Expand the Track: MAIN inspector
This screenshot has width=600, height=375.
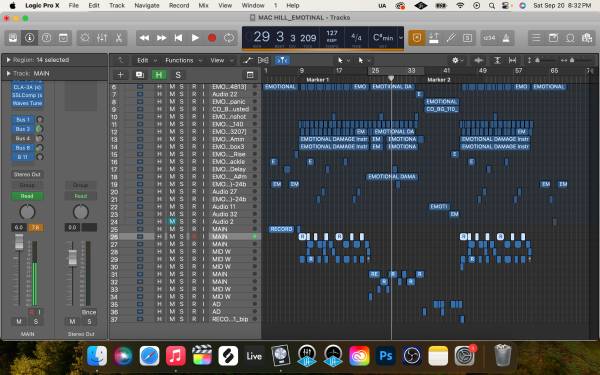pyautogui.click(x=8, y=73)
